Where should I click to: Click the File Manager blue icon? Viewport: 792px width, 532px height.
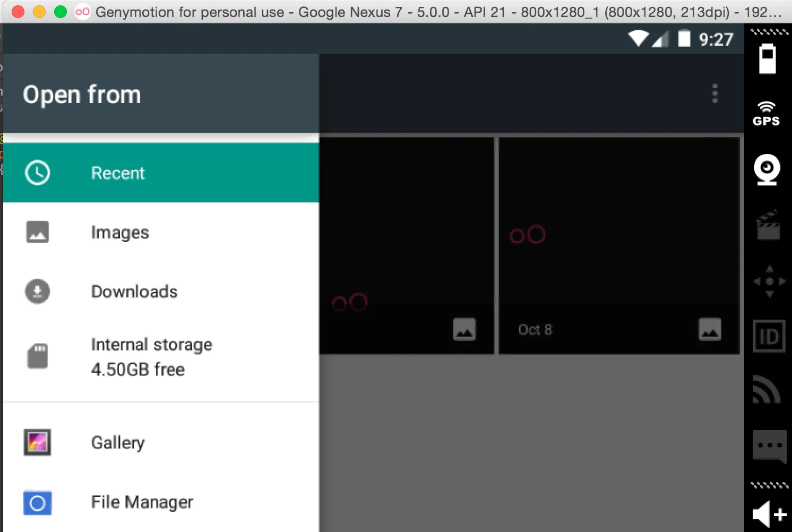pos(37,502)
